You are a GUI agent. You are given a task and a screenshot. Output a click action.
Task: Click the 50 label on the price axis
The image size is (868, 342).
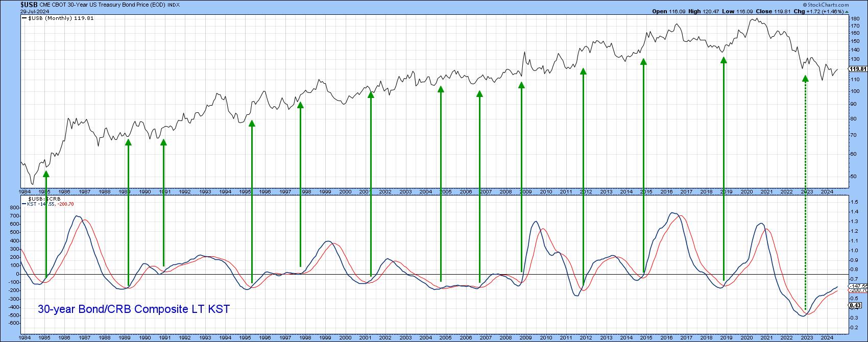[x=854, y=176]
